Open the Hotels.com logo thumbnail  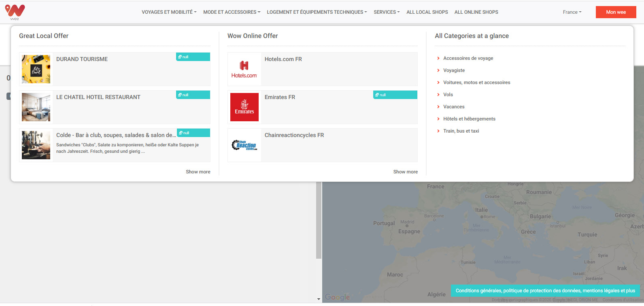point(244,69)
